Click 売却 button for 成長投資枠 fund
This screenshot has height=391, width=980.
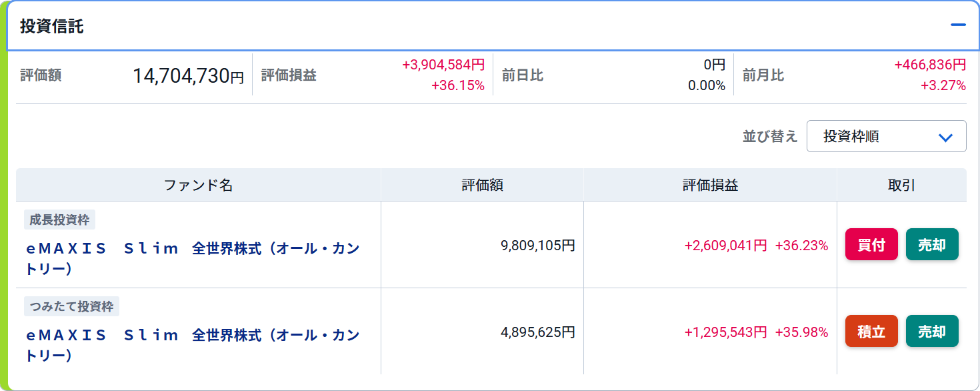pos(932,245)
